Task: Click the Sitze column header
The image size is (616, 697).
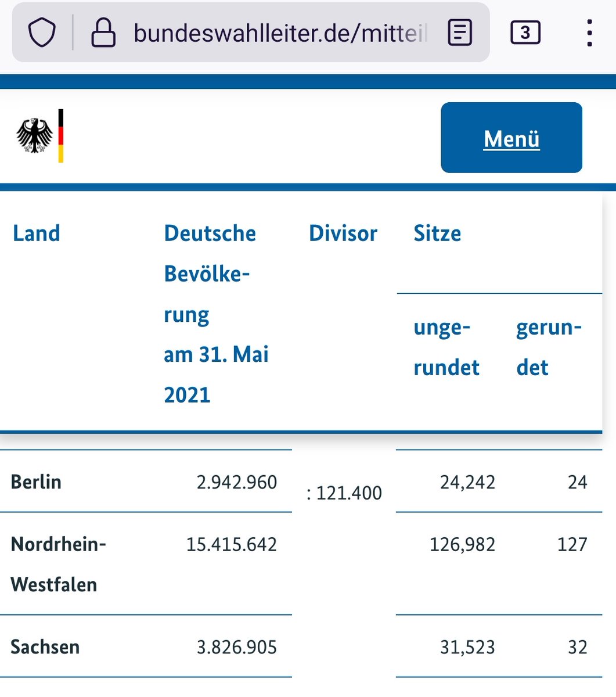Action: [437, 233]
